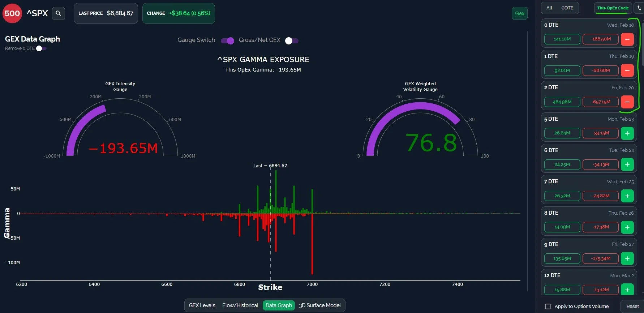
Task: Click the GEX Intensity Gauge reading -193.65M
Action: pos(123,148)
